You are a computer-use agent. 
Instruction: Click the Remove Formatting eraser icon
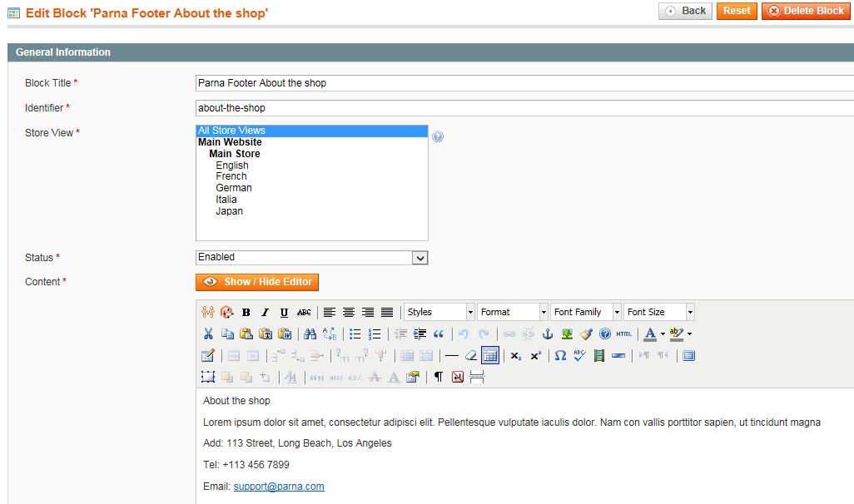[x=470, y=355]
